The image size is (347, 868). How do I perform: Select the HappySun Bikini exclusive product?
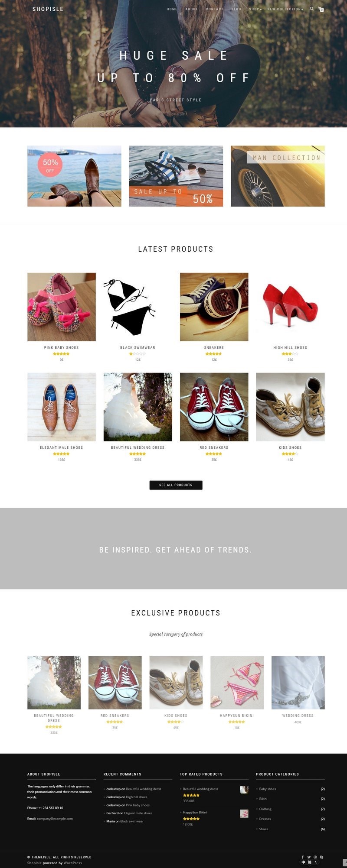[237, 682]
